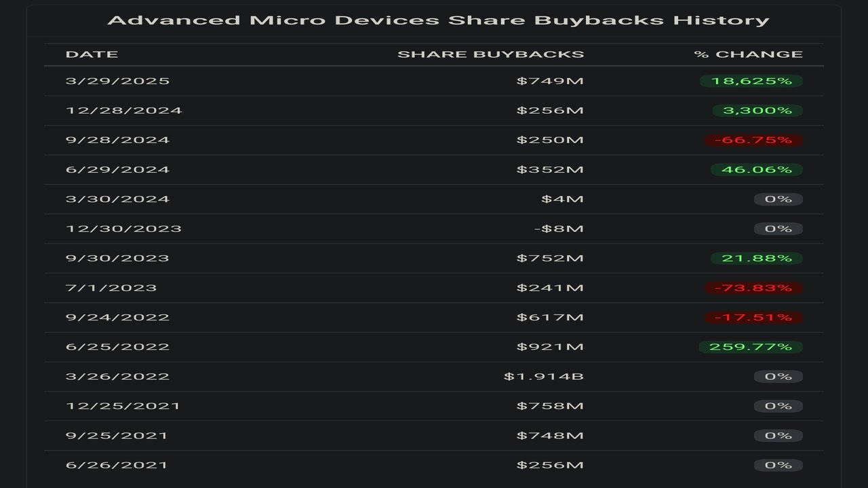Image resolution: width=868 pixels, height=488 pixels.
Task: Select the 46.06% change badge
Action: (x=757, y=169)
